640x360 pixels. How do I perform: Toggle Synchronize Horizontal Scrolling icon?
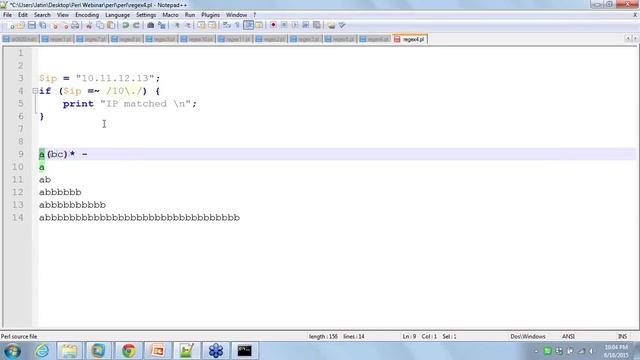click(x=212, y=25)
